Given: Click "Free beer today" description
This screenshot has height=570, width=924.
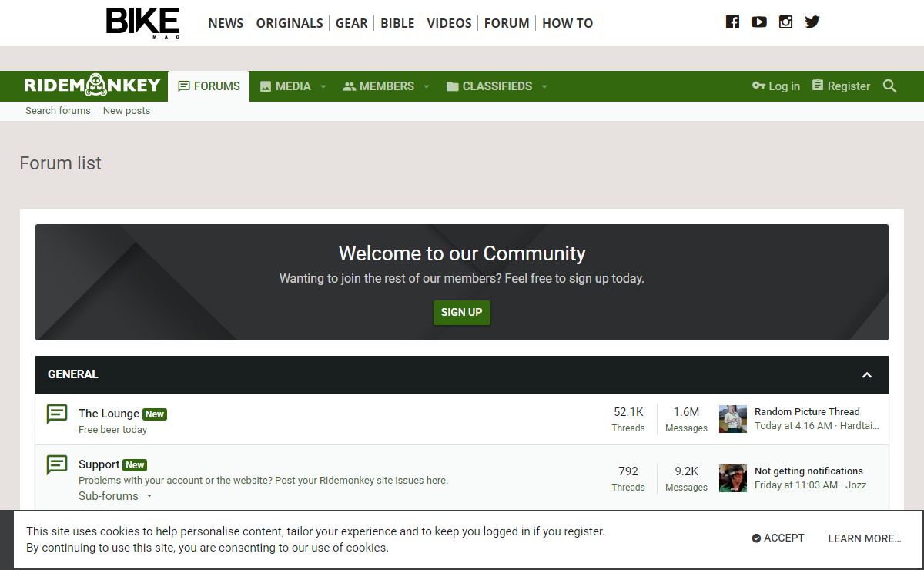Looking at the screenshot, I should (112, 430).
